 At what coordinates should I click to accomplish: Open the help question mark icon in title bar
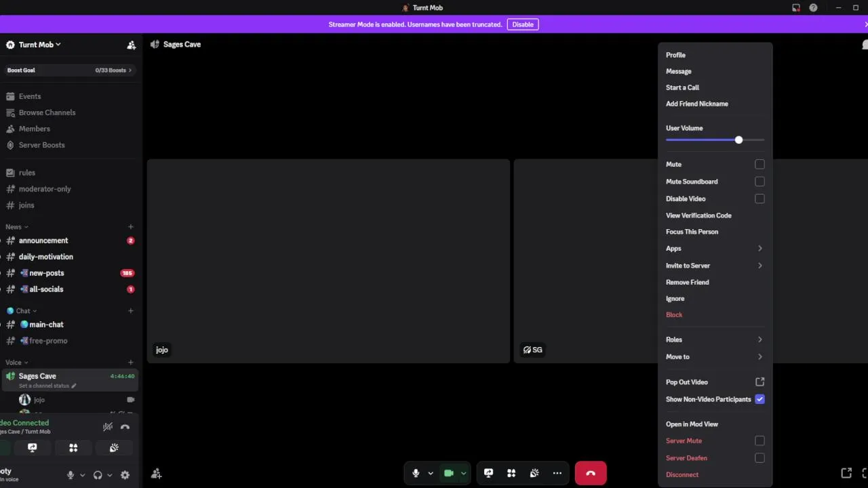pos(813,7)
